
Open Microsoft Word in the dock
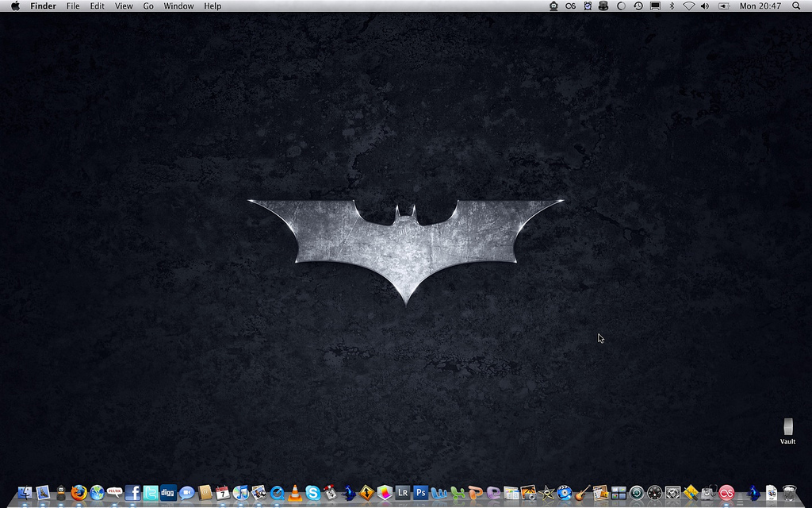pos(439,492)
